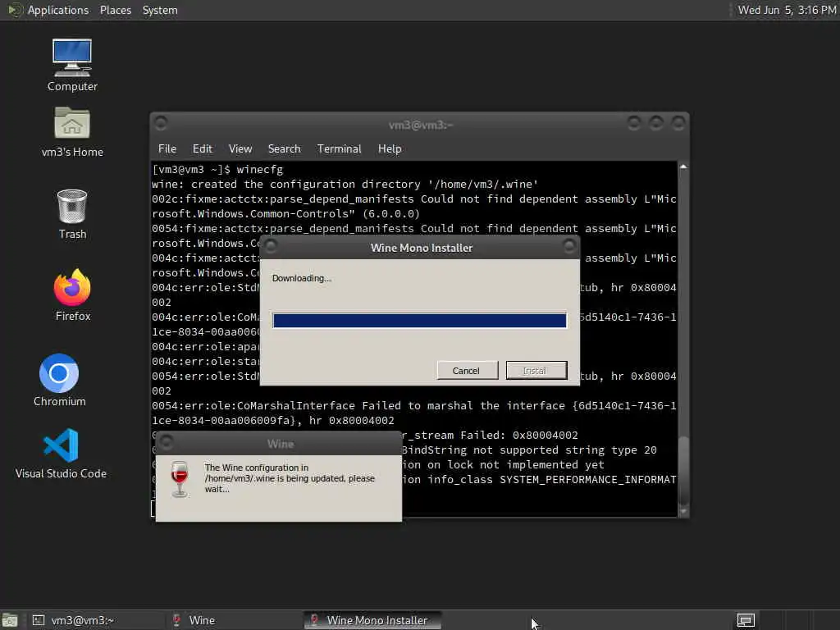
Task: Click the Wine Mono Installer window menu button
Action: point(271,246)
